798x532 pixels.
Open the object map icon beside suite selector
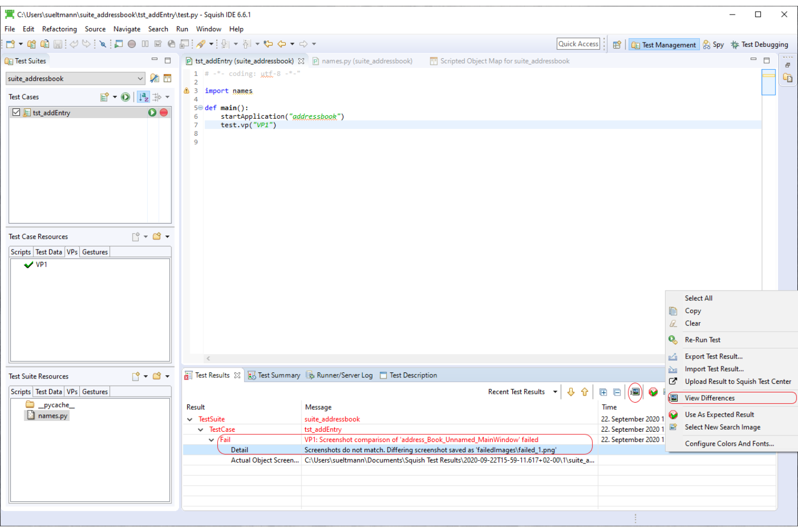[x=168, y=79]
